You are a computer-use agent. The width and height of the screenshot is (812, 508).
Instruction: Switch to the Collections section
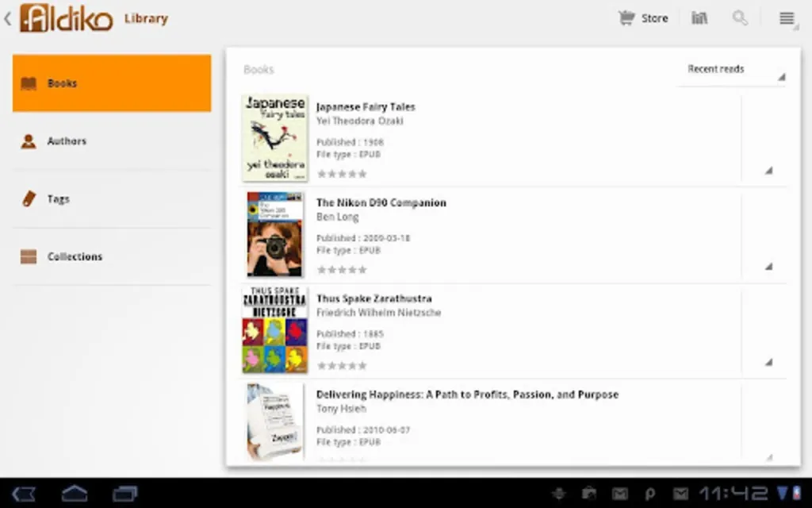112,256
